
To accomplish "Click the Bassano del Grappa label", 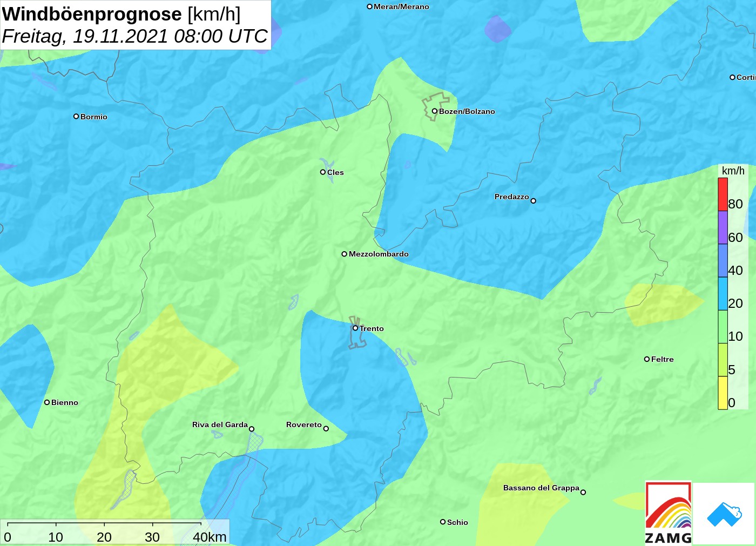I will 541,488.
